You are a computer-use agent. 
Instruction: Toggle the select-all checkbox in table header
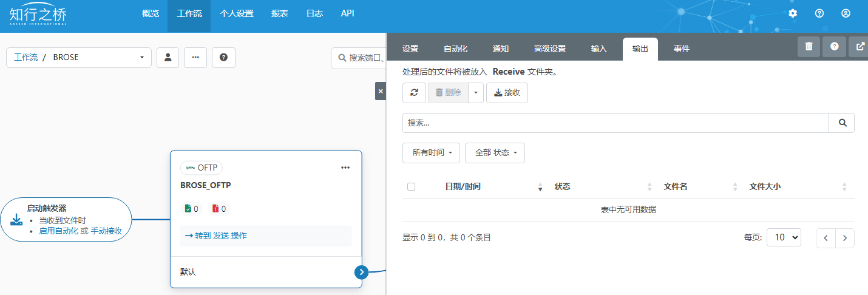[411, 187]
